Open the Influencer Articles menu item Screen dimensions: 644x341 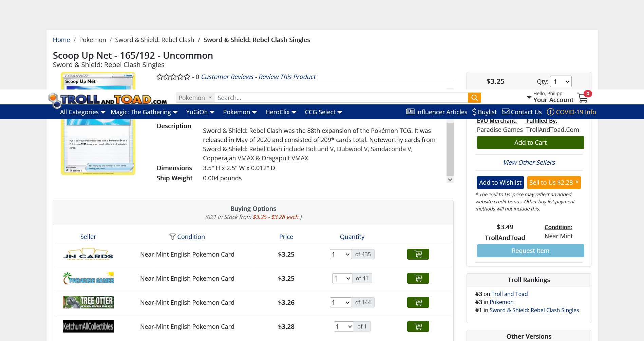437,112
